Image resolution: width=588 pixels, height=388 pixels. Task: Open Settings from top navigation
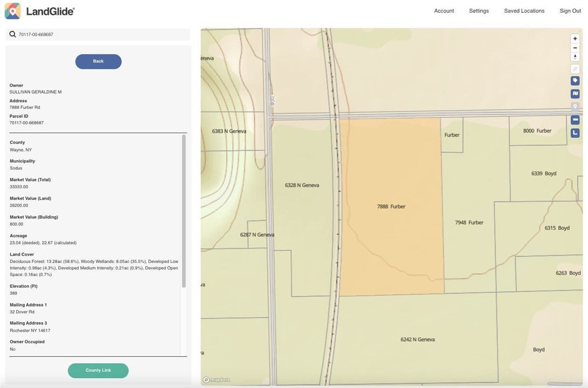pyautogui.click(x=478, y=11)
